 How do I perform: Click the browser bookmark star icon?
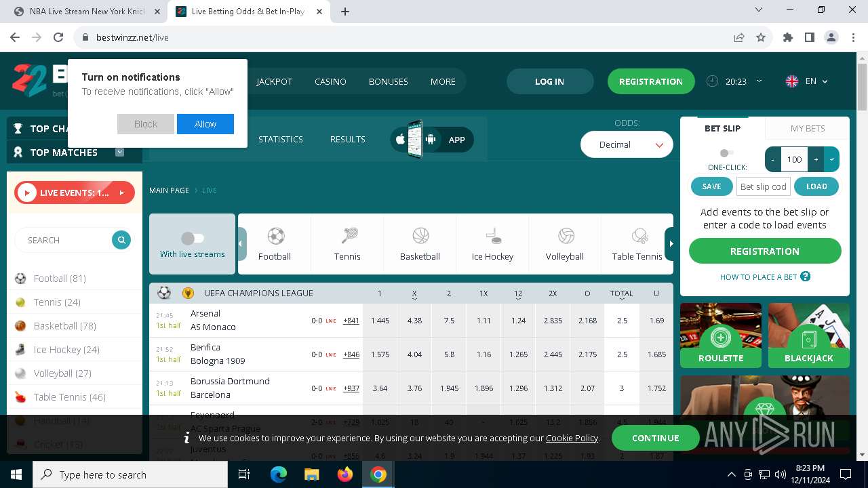(761, 37)
